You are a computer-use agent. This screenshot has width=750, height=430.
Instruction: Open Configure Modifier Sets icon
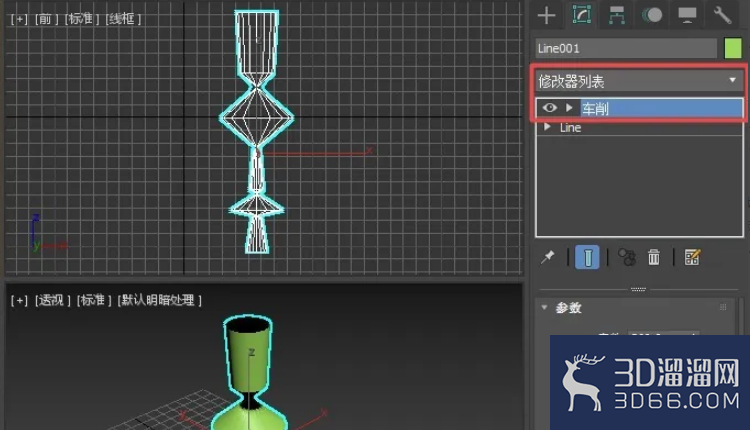pyautogui.click(x=692, y=257)
